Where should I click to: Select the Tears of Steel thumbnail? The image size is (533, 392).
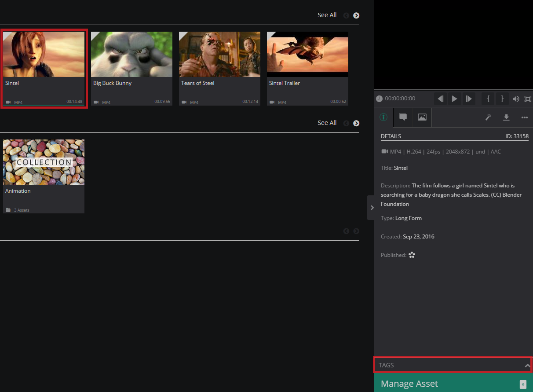point(219,55)
